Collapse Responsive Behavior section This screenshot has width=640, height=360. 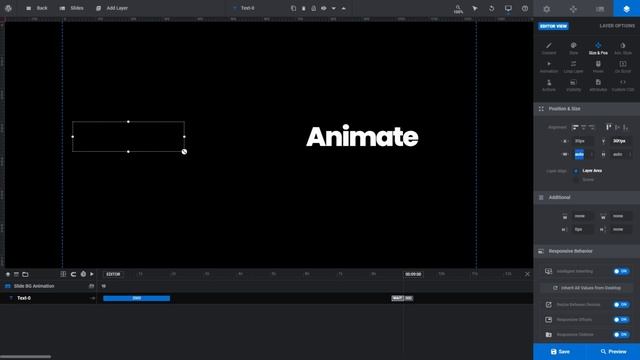click(x=587, y=251)
